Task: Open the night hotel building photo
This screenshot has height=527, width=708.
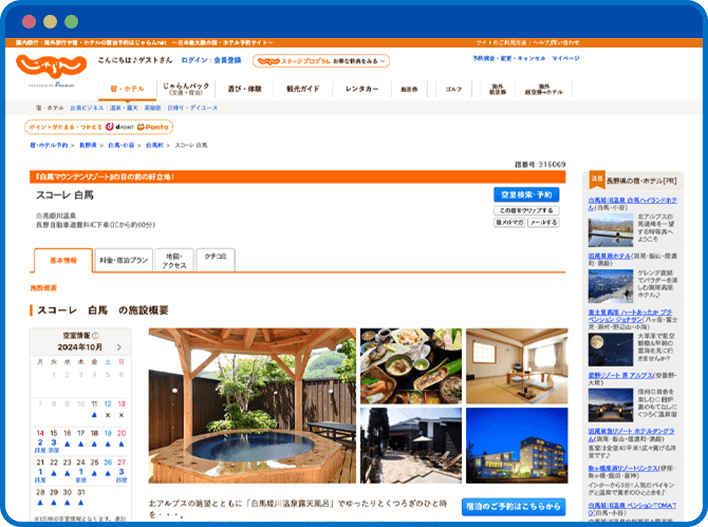Action: (517, 446)
